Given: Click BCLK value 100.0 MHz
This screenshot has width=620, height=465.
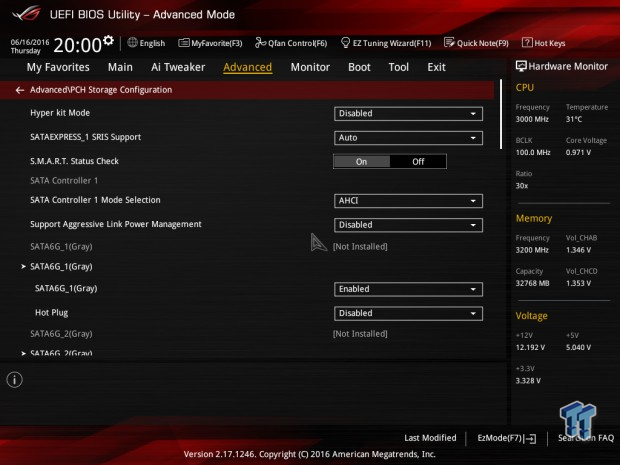Looking at the screenshot, I should (533, 152).
